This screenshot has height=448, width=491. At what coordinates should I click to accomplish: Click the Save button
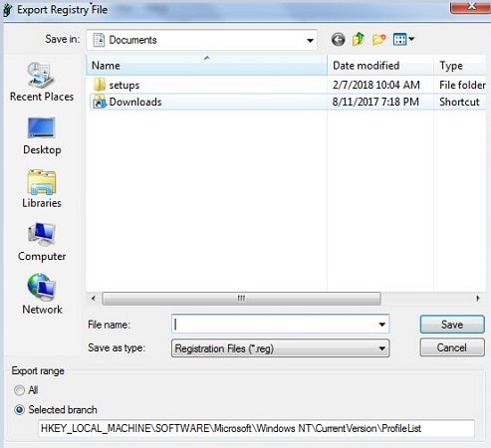[452, 325]
